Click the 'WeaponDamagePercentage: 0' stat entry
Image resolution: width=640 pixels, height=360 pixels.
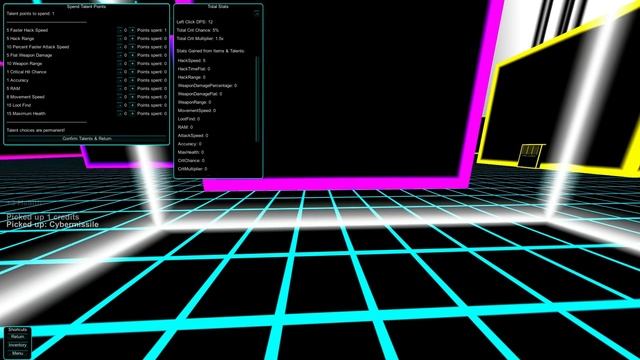pyautogui.click(x=207, y=86)
